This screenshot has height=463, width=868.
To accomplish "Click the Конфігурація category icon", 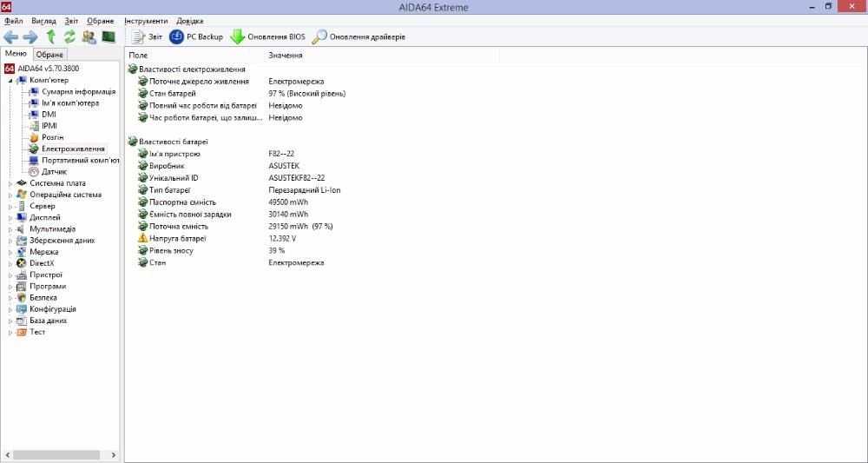I will tap(22, 309).
